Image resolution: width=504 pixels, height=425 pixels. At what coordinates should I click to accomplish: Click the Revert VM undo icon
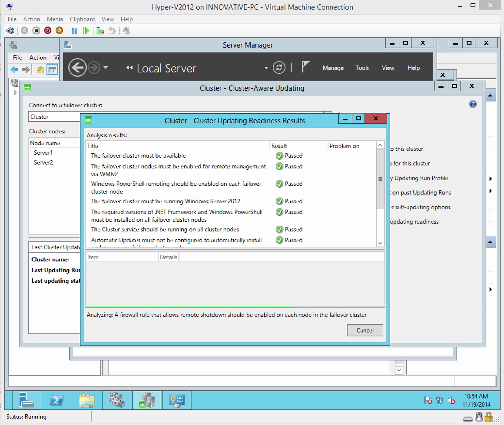tap(112, 31)
